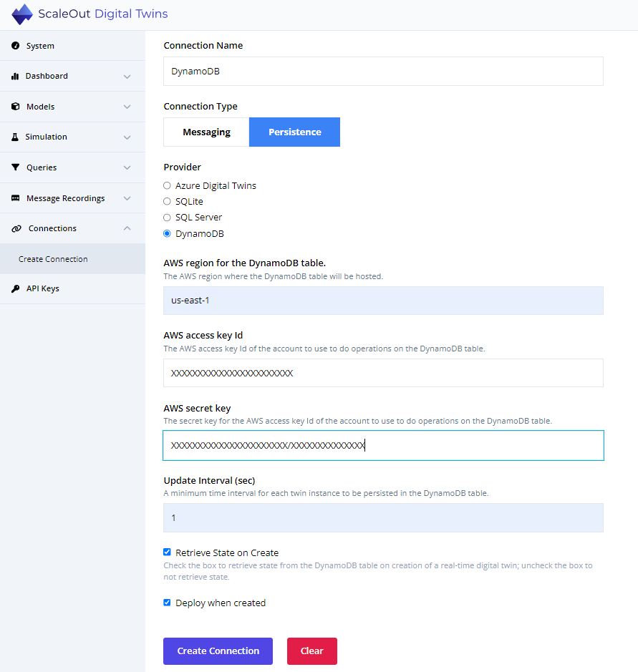The width and height of the screenshot is (638, 672).
Task: Click the Dashboard bar chart icon
Action: (x=15, y=76)
